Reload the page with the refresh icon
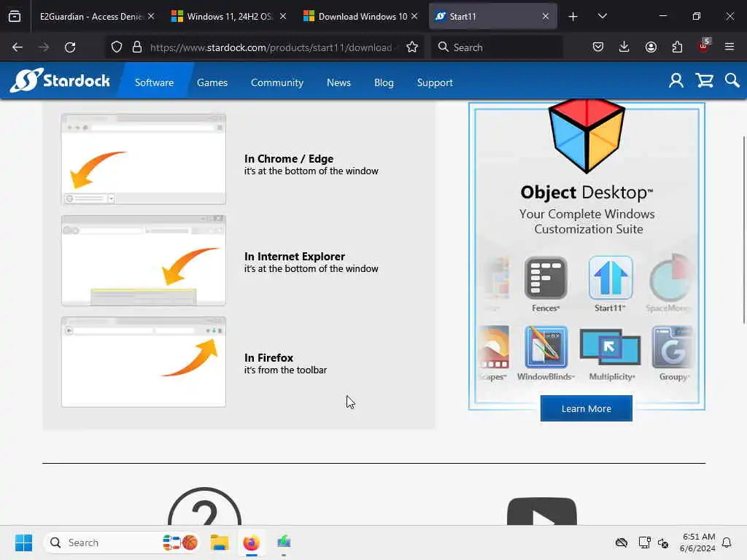 [x=70, y=47]
